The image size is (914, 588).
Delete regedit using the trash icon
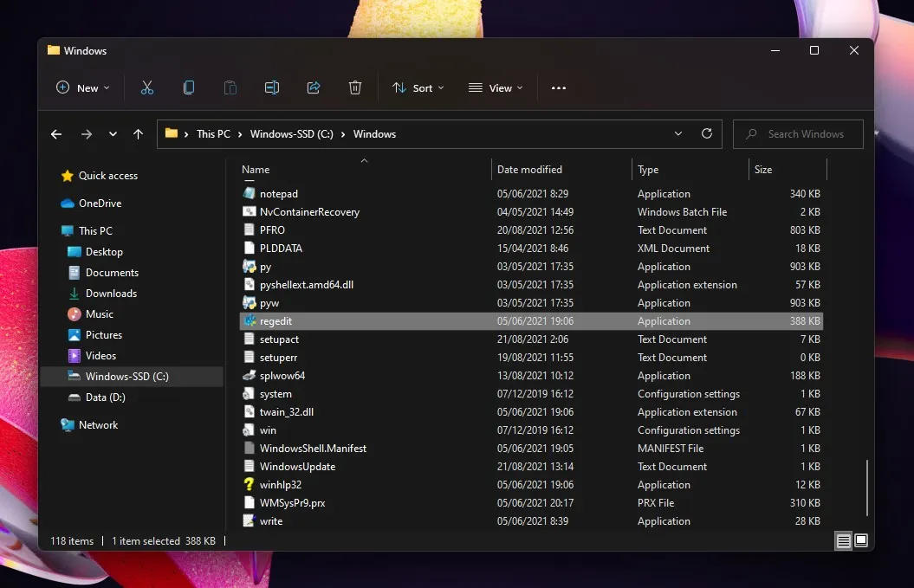[x=354, y=87]
